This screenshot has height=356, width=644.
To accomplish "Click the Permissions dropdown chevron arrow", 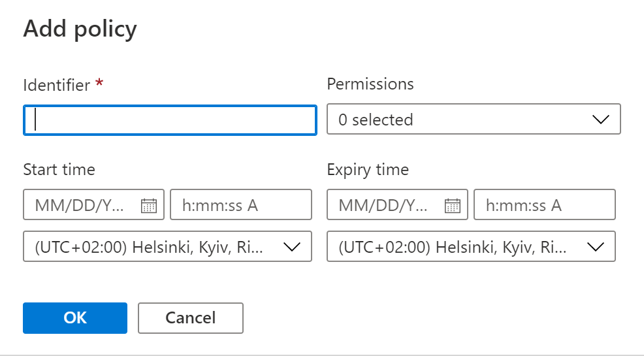I will (600, 120).
